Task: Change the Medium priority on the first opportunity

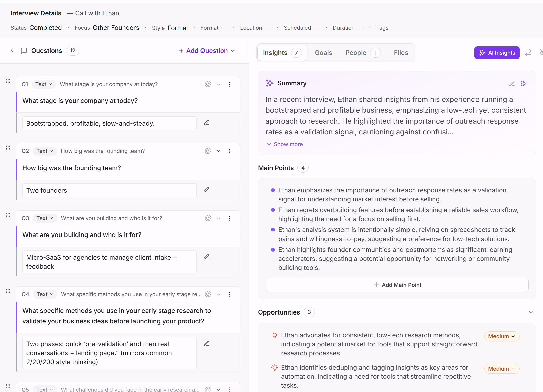Action: 501,336
